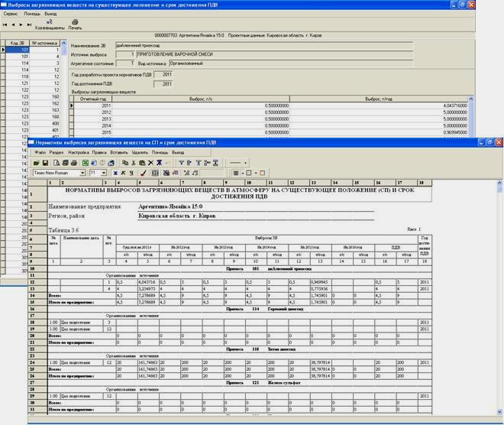504x425 pixels.
Task: Click the save diskette icon in report toolbar
Action: [x=45, y=163]
